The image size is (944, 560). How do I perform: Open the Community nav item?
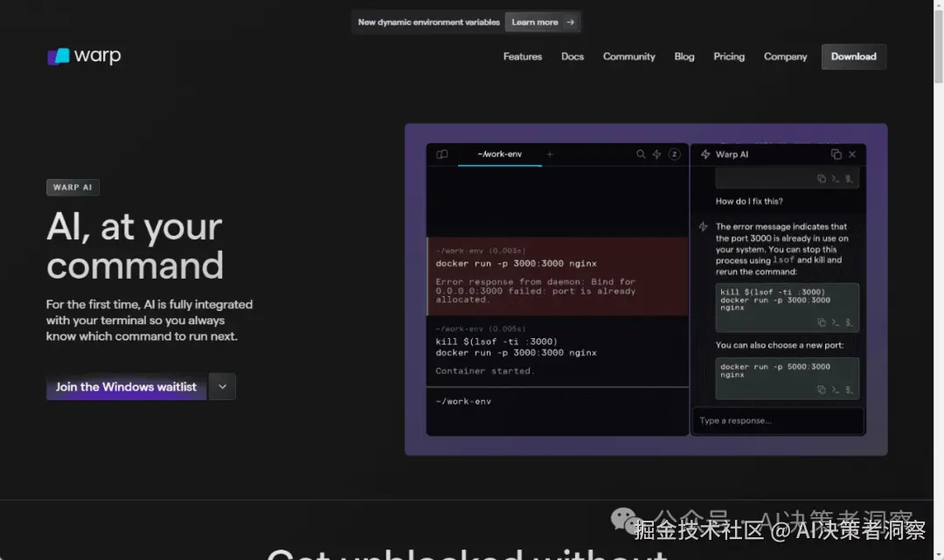pos(629,57)
